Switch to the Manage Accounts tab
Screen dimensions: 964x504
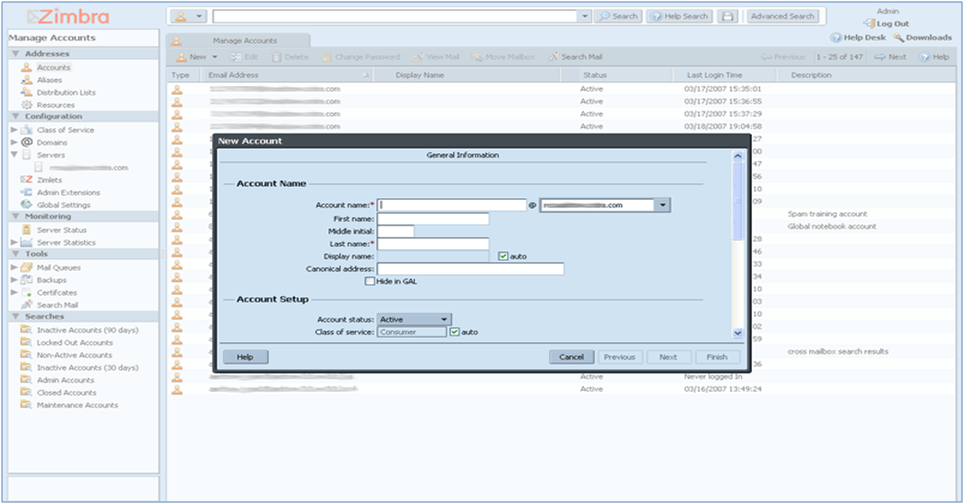click(238, 41)
